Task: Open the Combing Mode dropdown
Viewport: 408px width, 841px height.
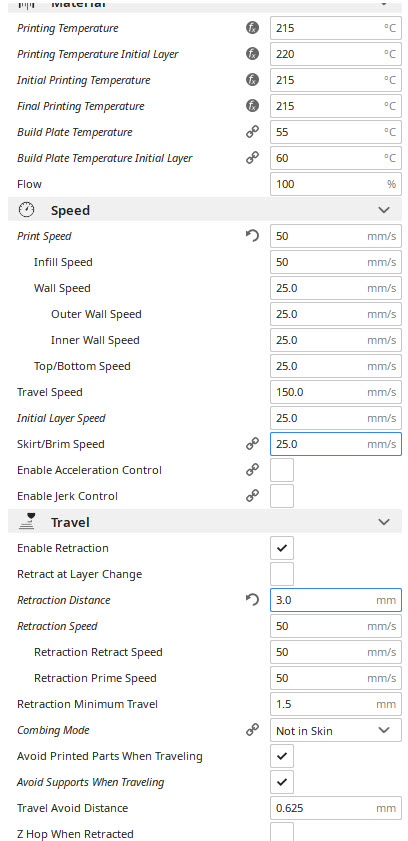Action: click(336, 731)
